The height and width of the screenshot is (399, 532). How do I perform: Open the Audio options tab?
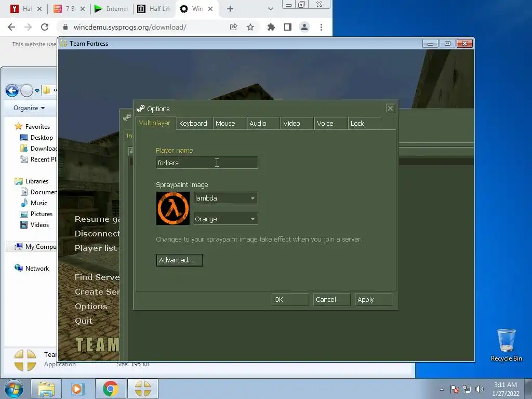tap(263, 124)
